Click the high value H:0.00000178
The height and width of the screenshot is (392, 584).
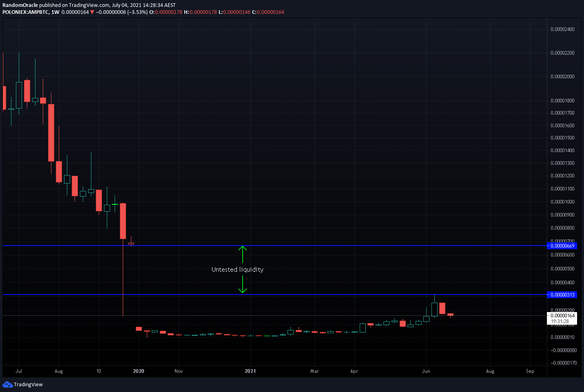click(x=200, y=12)
